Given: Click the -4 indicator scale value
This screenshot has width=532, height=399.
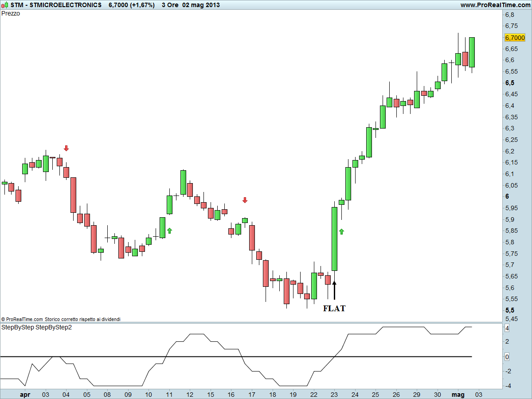Looking at the screenshot, I should pos(508,386).
